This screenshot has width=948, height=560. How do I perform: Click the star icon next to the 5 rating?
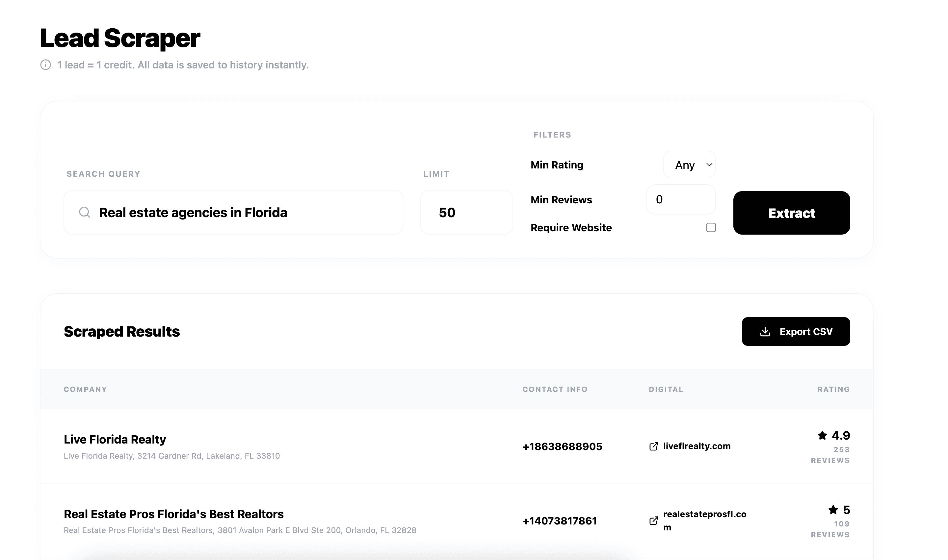pos(832,510)
